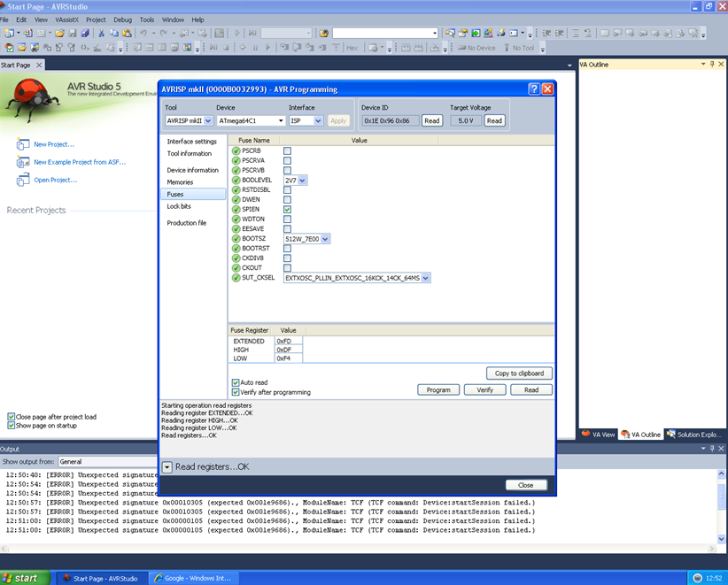Click the Close button in the dialog
This screenshot has height=585, width=728.
tap(525, 485)
